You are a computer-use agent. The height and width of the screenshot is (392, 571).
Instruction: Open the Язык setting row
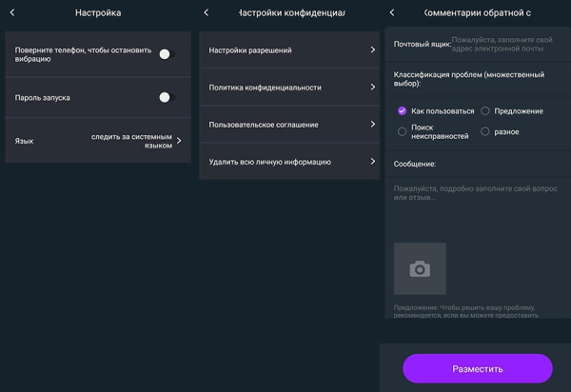[x=98, y=141]
